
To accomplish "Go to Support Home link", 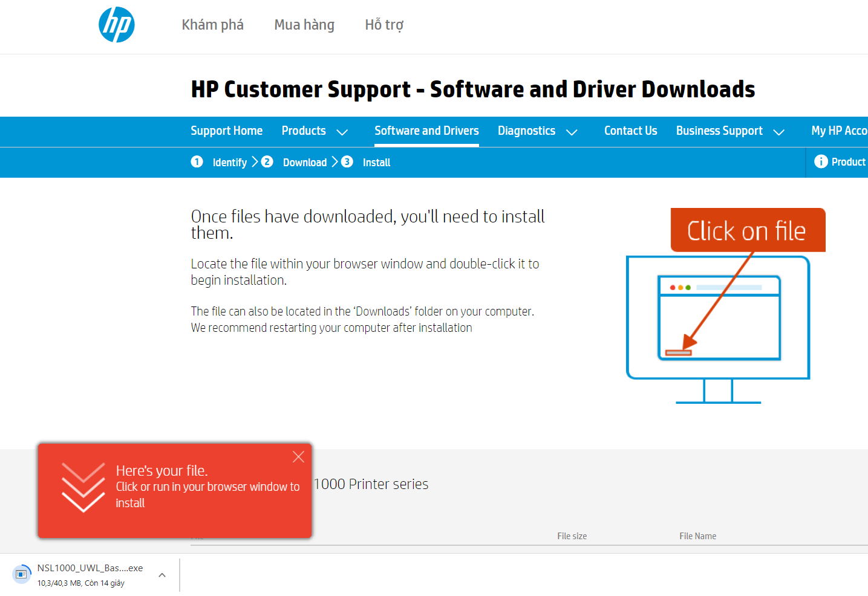I will 227,131.
